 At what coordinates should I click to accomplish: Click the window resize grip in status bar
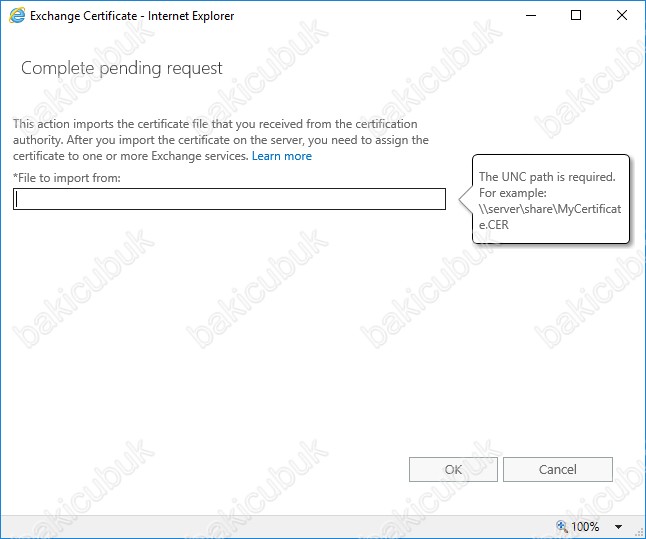pos(640,533)
